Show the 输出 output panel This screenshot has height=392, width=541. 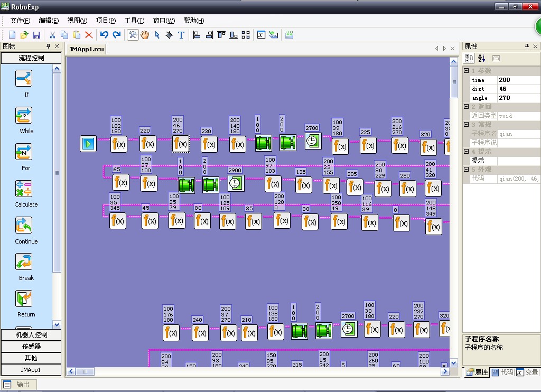coord(18,385)
